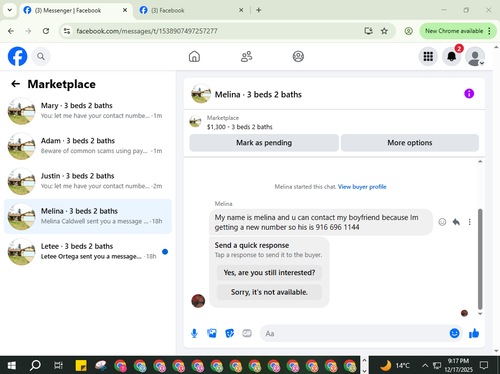Send 'Yes, are you still interested?' response
Screen dimensions: 500x374
click(x=269, y=273)
